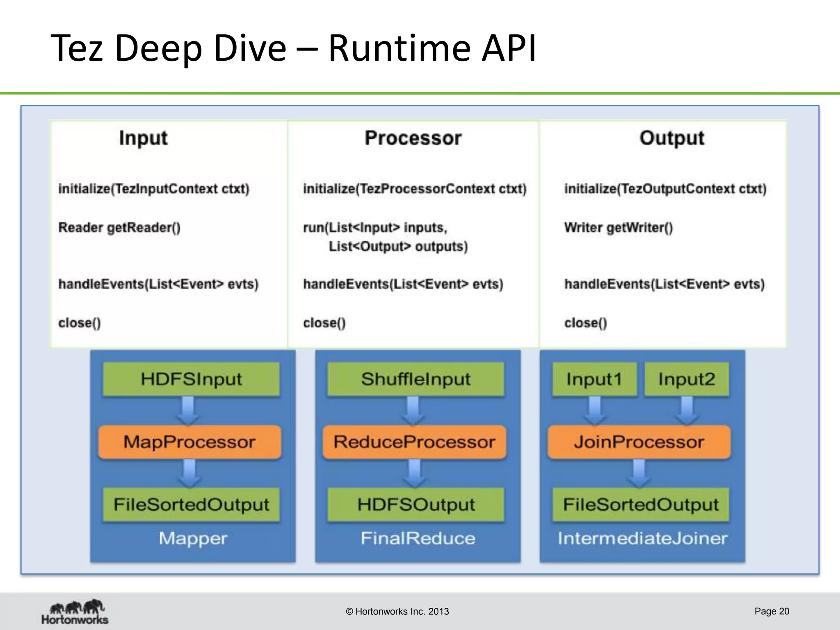Image resolution: width=840 pixels, height=630 pixels.
Task: Click 'run(List<Input> inputs,' text line
Action: pos(375,228)
